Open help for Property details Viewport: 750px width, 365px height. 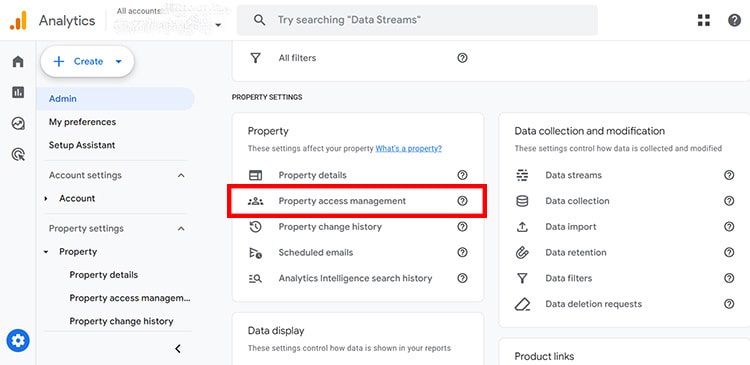[x=462, y=175]
